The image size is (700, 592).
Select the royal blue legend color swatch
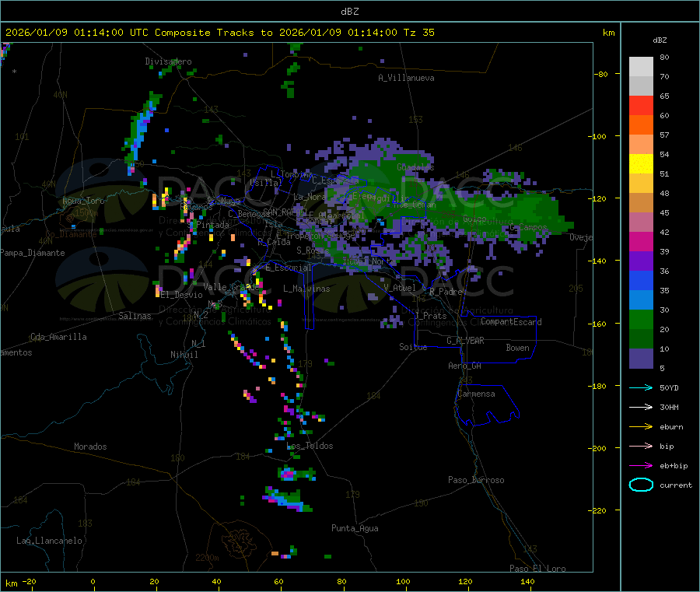click(641, 280)
